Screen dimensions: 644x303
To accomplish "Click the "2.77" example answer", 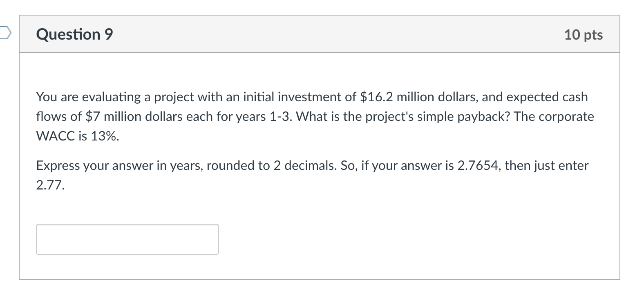I will 50,185.
